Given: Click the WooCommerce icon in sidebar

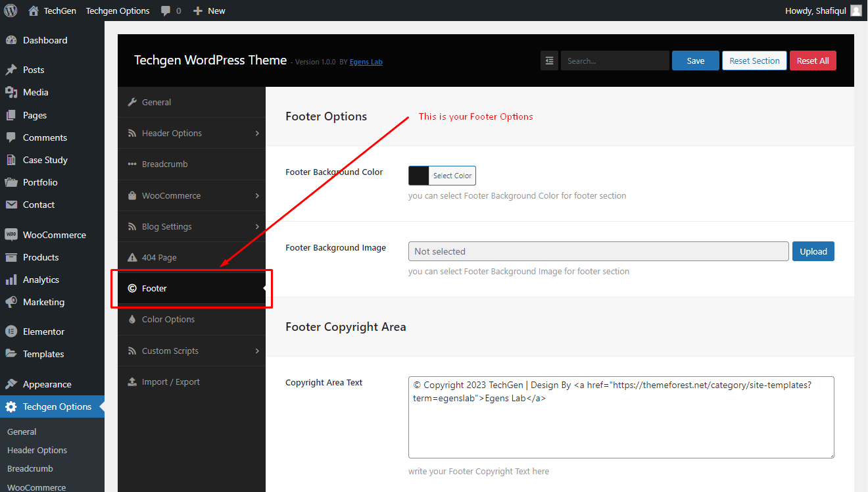Looking at the screenshot, I should click(x=11, y=235).
